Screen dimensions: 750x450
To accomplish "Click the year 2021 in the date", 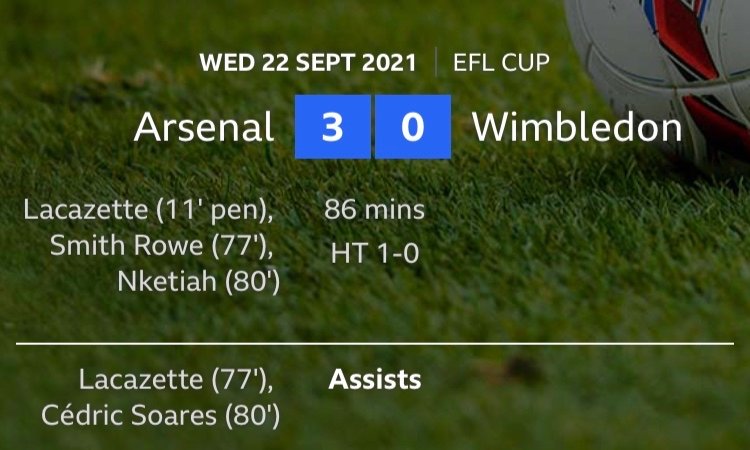I will pos(388,63).
